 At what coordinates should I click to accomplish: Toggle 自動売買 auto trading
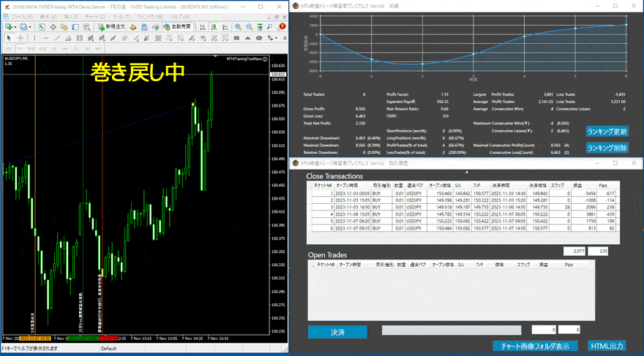(x=176, y=26)
